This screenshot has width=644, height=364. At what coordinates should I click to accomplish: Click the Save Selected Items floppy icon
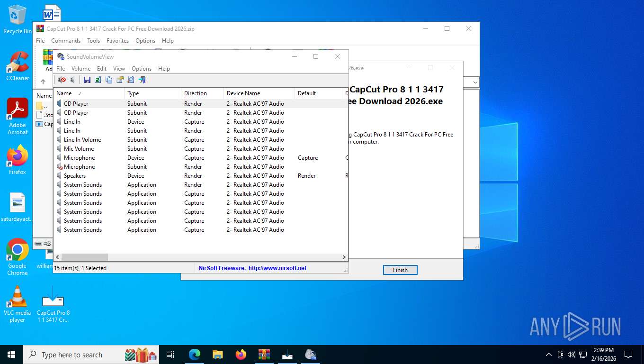pos(87,80)
